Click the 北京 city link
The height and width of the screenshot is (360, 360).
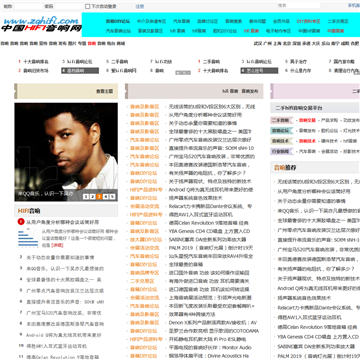(287, 43)
